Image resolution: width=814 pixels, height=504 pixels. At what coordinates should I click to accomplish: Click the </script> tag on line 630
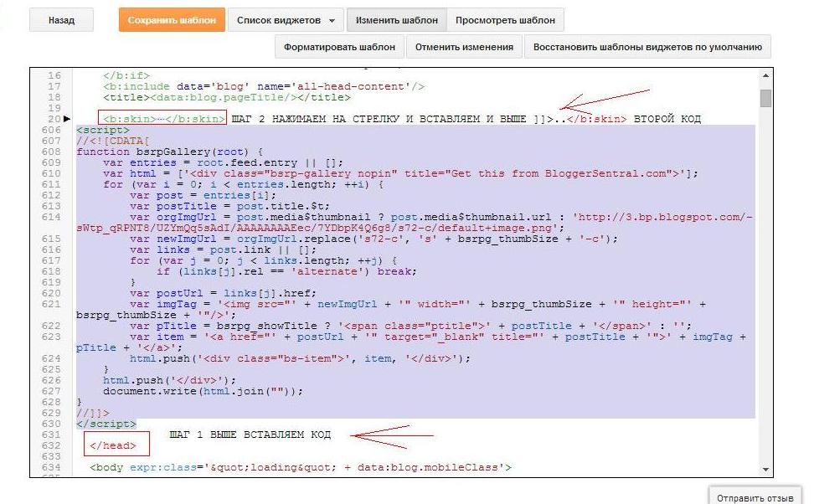(106, 424)
